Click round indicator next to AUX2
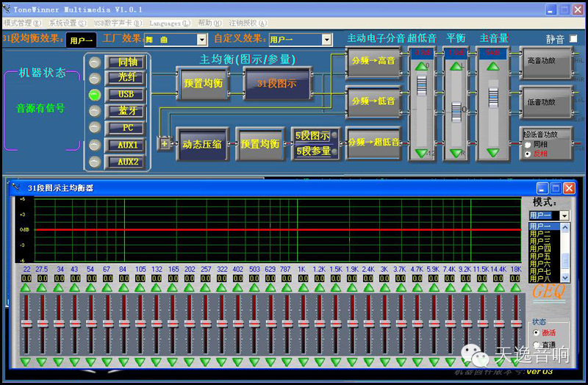The image size is (588, 385). [95, 162]
